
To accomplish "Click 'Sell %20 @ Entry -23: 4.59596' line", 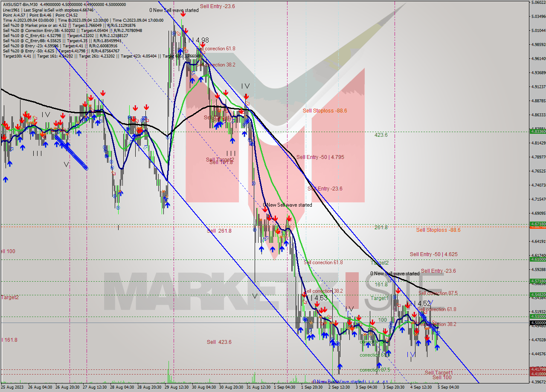I will (x=61, y=46).
